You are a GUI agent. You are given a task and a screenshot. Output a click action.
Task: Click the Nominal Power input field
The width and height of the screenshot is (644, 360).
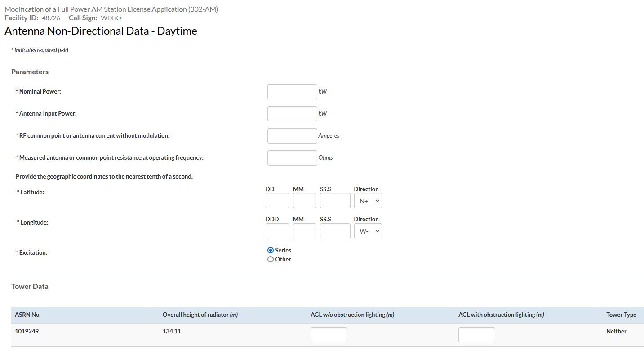pyautogui.click(x=292, y=92)
